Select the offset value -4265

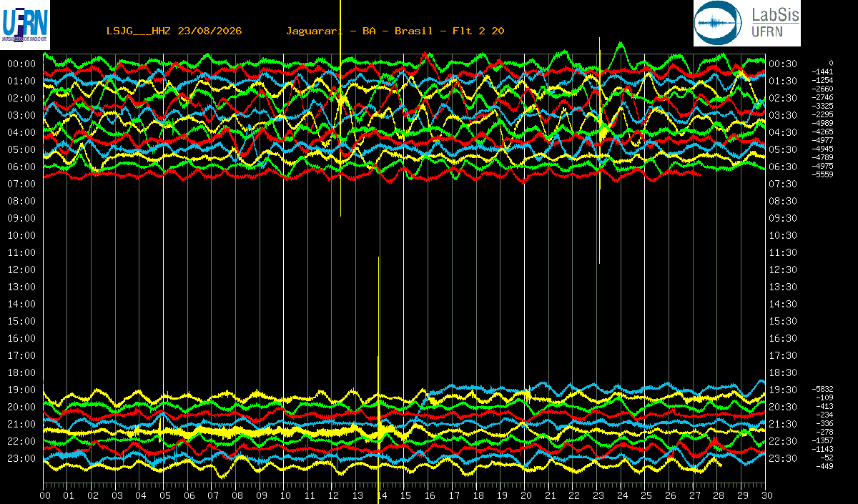pos(823,132)
